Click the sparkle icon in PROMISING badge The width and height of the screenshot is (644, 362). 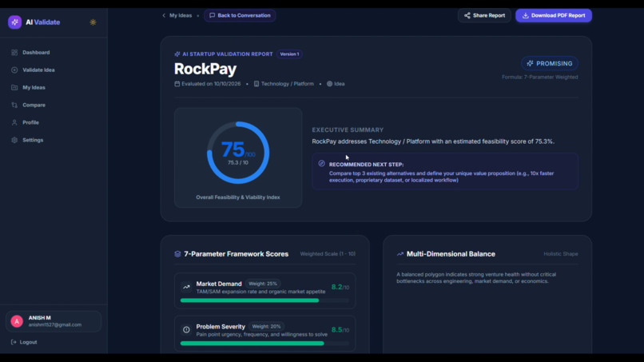531,64
